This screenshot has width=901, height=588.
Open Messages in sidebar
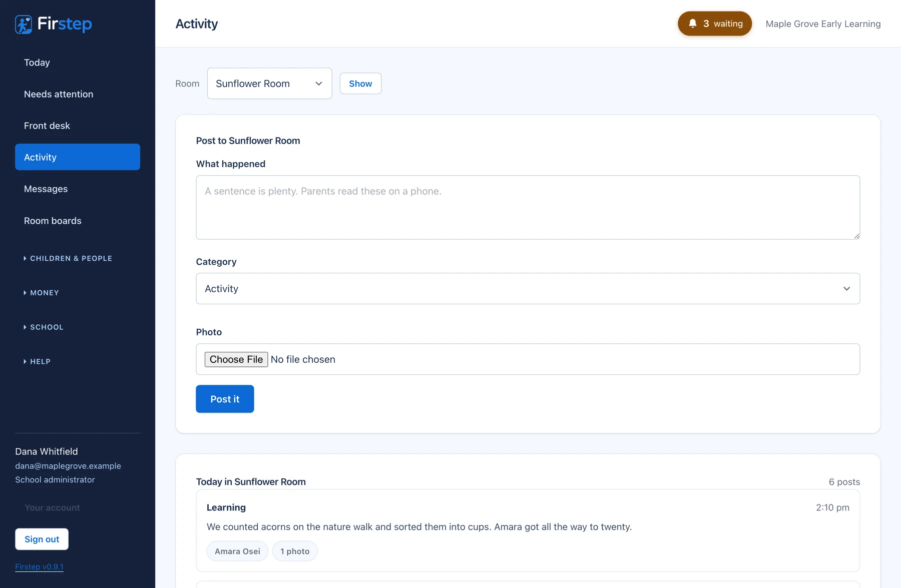pyautogui.click(x=78, y=189)
